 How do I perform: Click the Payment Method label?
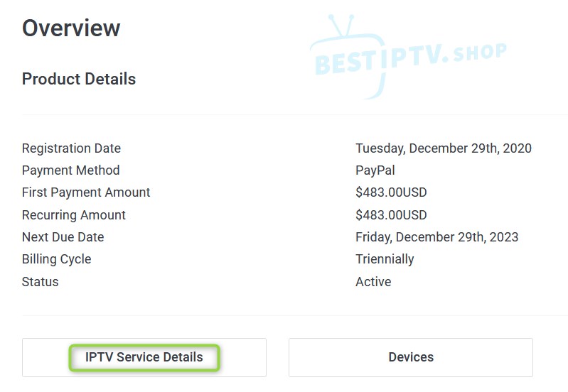pos(70,170)
